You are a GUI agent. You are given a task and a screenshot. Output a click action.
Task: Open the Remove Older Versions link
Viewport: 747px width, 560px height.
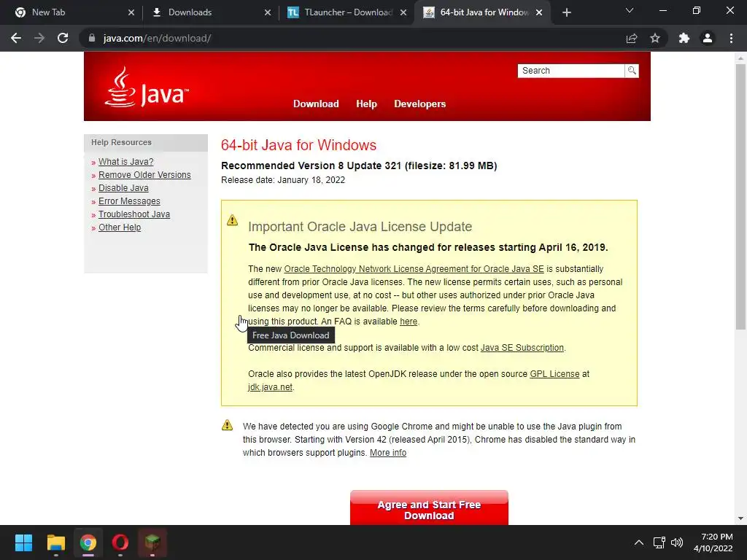(144, 175)
